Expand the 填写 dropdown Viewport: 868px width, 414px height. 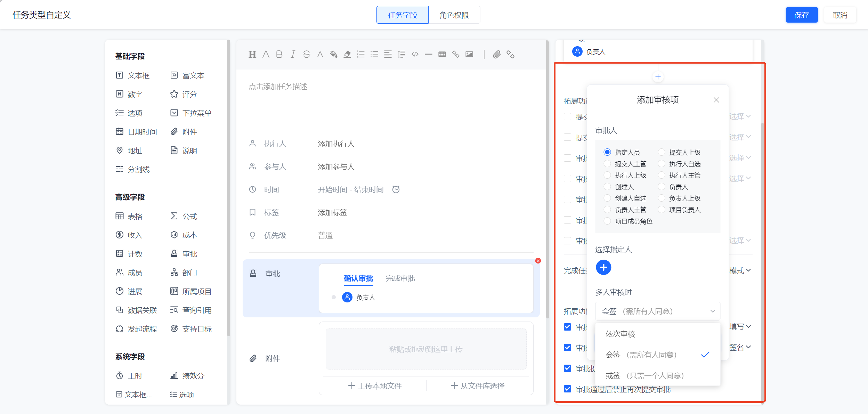point(740,326)
